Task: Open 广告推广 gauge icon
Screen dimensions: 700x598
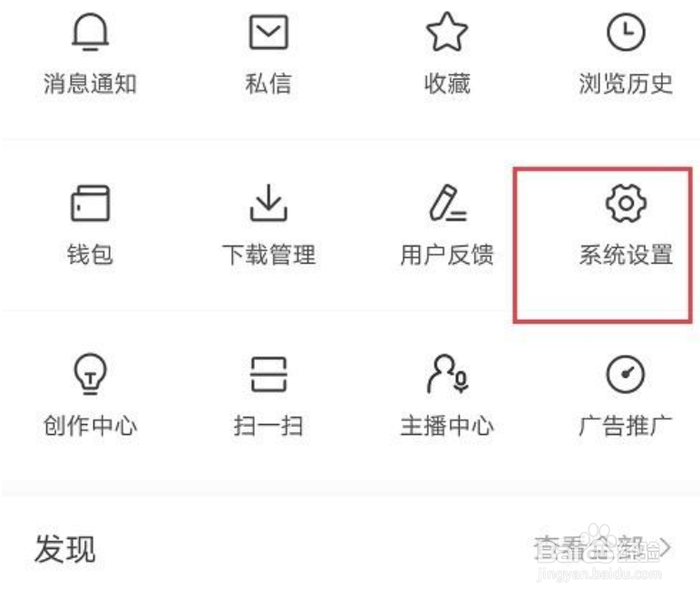Action: click(626, 374)
